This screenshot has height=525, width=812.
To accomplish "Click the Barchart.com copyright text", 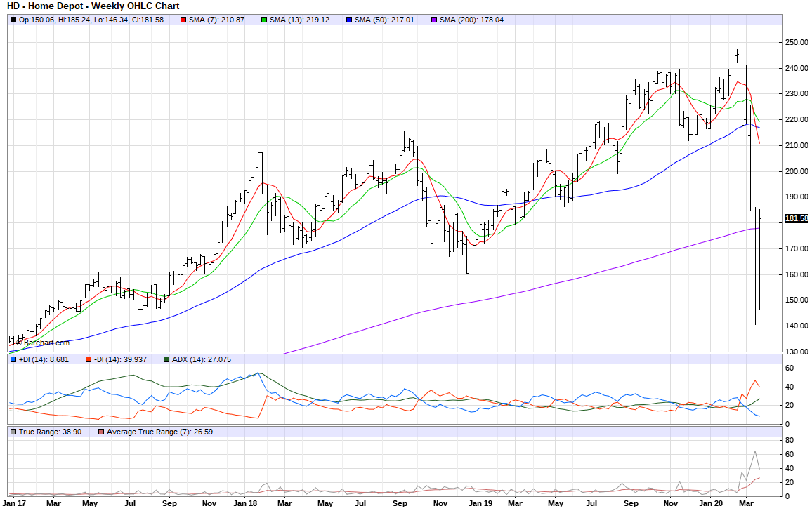I will point(43,343).
